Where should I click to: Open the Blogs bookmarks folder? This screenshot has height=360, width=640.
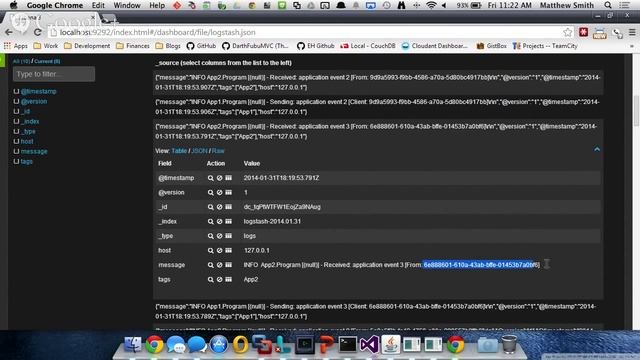168,46
